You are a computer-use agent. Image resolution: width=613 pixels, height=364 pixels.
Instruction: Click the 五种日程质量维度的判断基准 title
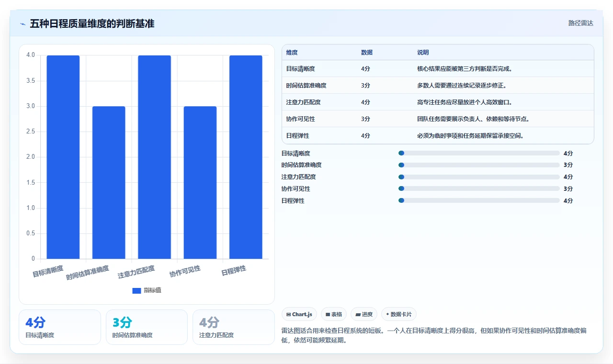(92, 23)
